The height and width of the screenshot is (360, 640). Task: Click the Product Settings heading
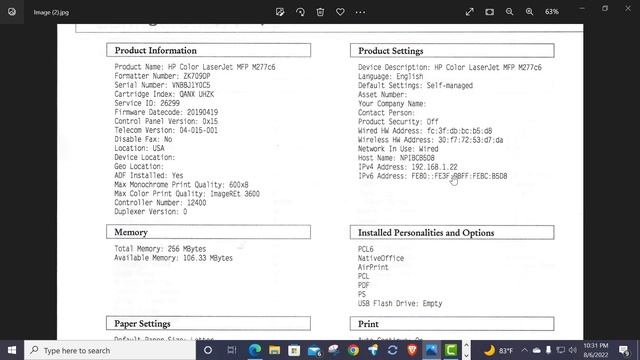(x=391, y=51)
